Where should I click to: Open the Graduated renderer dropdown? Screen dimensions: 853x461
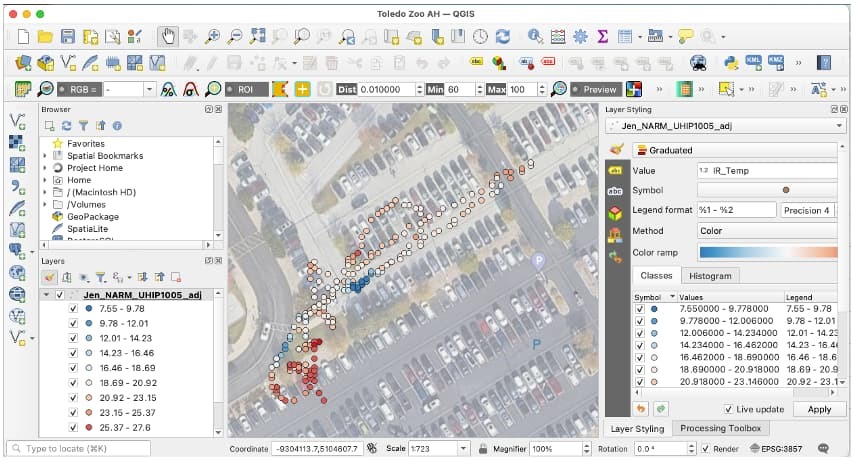pos(735,150)
